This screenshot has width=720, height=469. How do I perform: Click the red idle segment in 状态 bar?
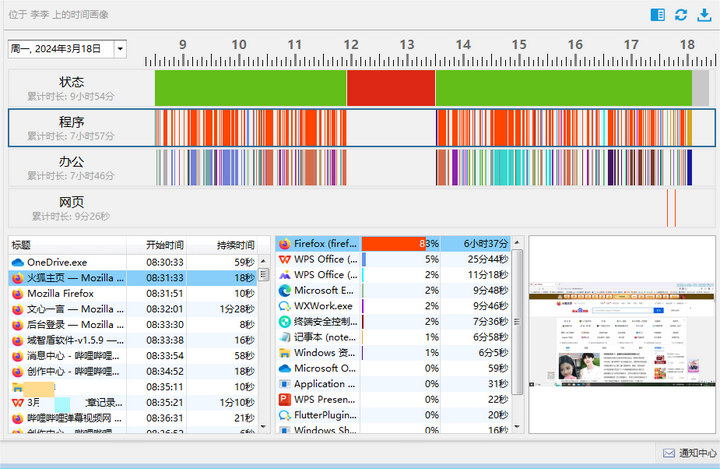390,88
